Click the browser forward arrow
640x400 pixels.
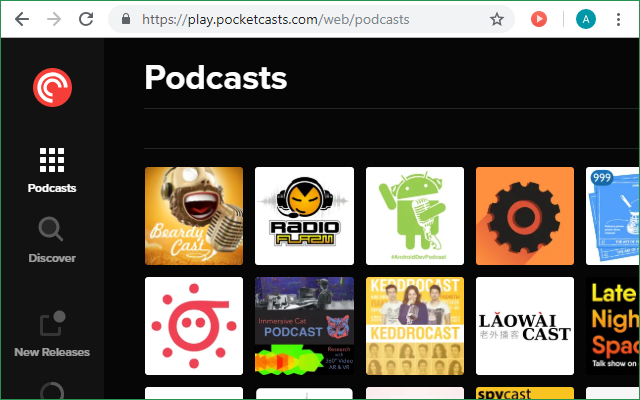click(54, 19)
